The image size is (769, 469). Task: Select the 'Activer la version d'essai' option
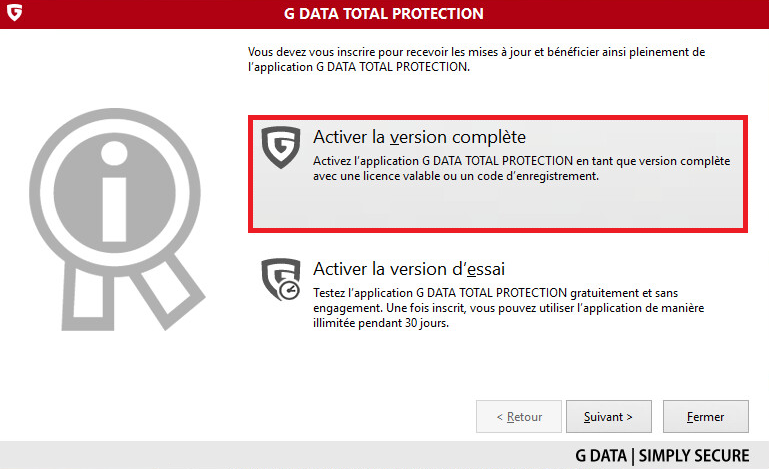[498, 294]
